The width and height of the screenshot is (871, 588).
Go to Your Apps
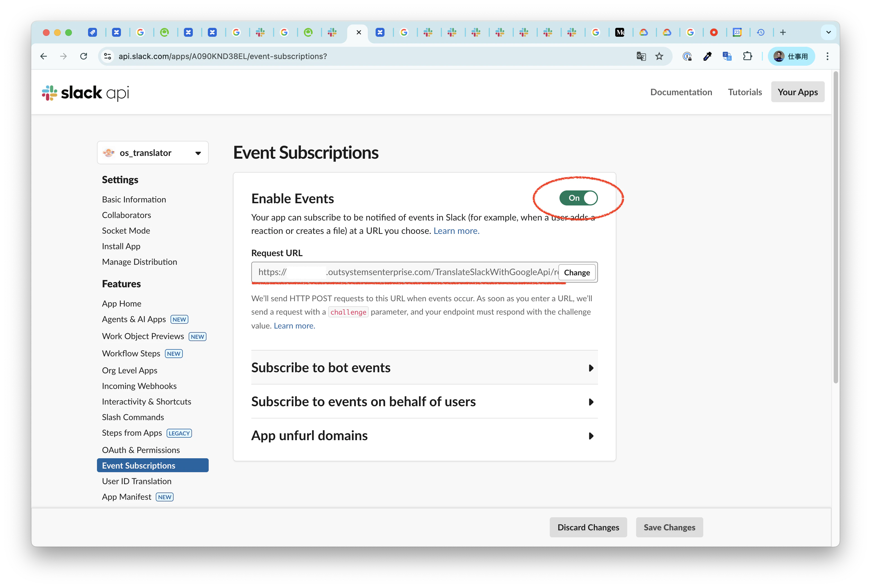797,92
